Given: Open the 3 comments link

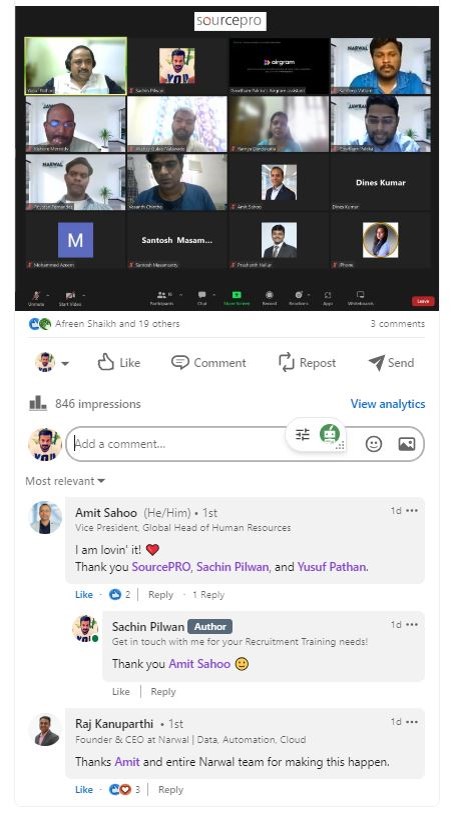Looking at the screenshot, I should (398, 324).
